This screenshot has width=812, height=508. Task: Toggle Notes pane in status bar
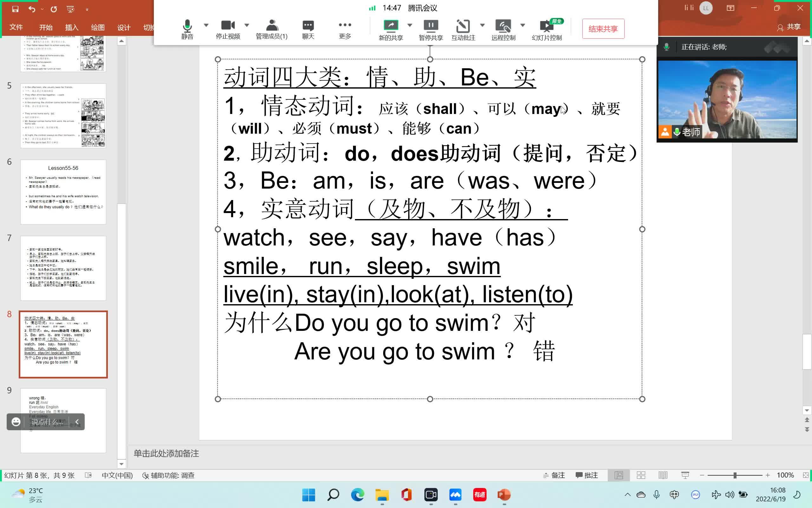pos(554,475)
